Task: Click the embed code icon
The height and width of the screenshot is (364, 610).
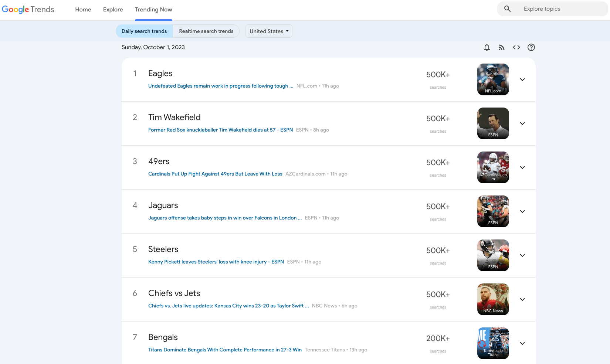Action: 516,47
